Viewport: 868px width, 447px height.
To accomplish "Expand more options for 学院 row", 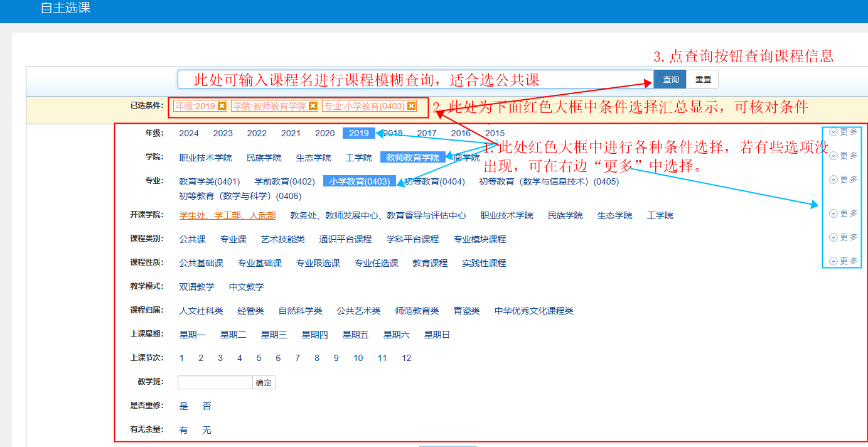I will [843, 156].
